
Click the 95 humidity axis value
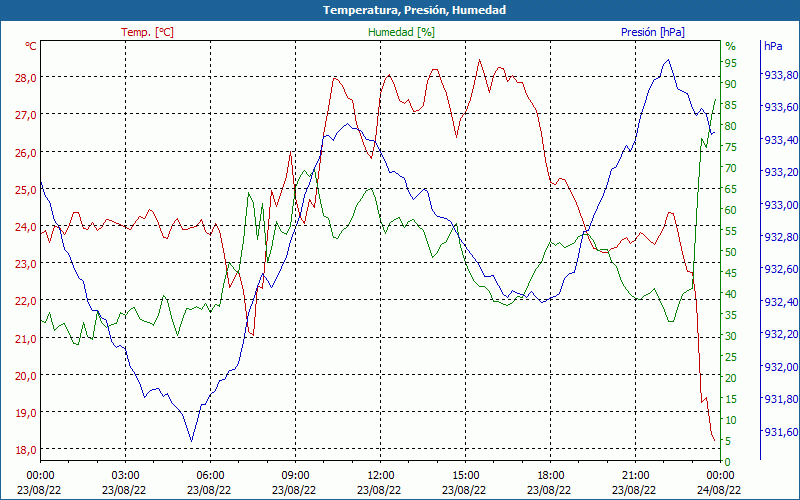731,63
